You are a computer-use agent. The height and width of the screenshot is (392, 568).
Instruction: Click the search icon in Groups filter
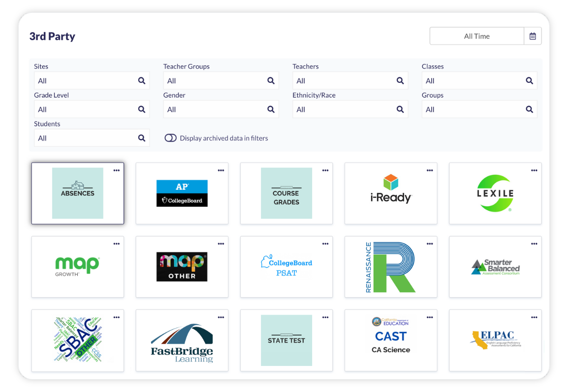pos(529,109)
